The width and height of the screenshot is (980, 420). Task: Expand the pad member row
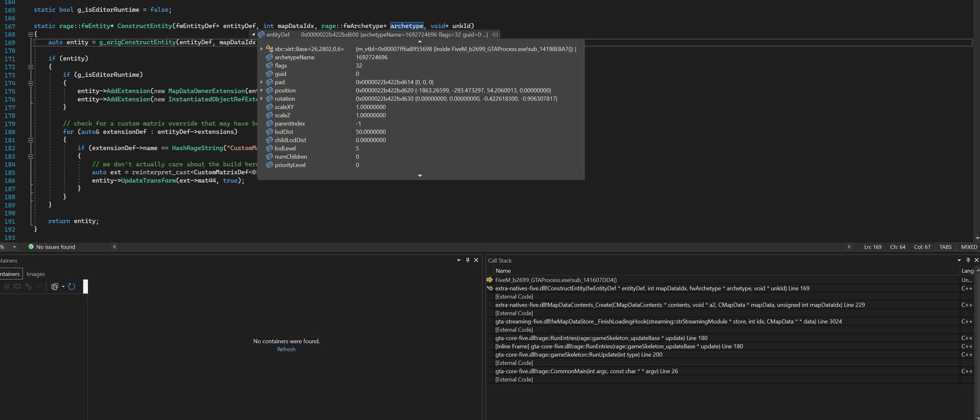[x=261, y=82]
